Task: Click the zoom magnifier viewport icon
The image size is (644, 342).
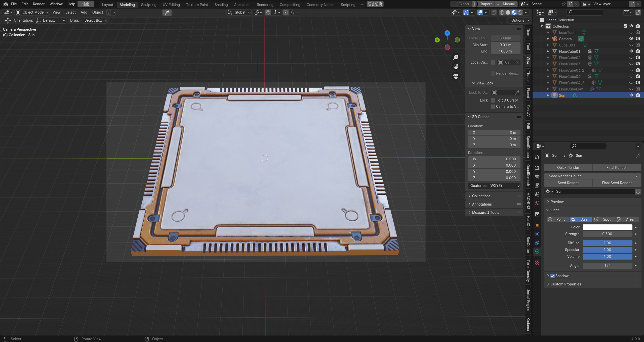Action: coord(456,57)
